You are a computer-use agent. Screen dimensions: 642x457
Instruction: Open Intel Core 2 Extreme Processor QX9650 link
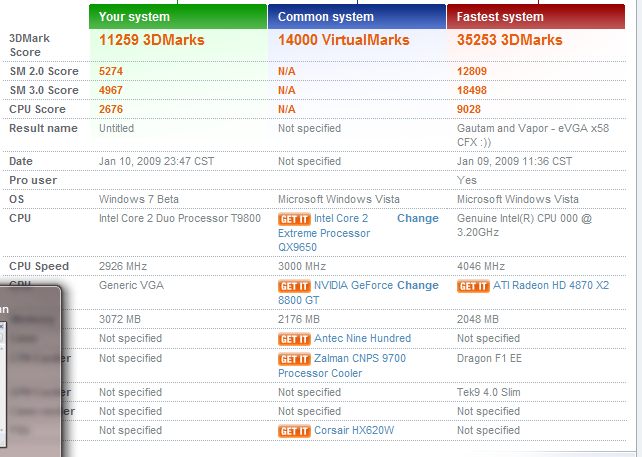pyautogui.click(x=323, y=233)
